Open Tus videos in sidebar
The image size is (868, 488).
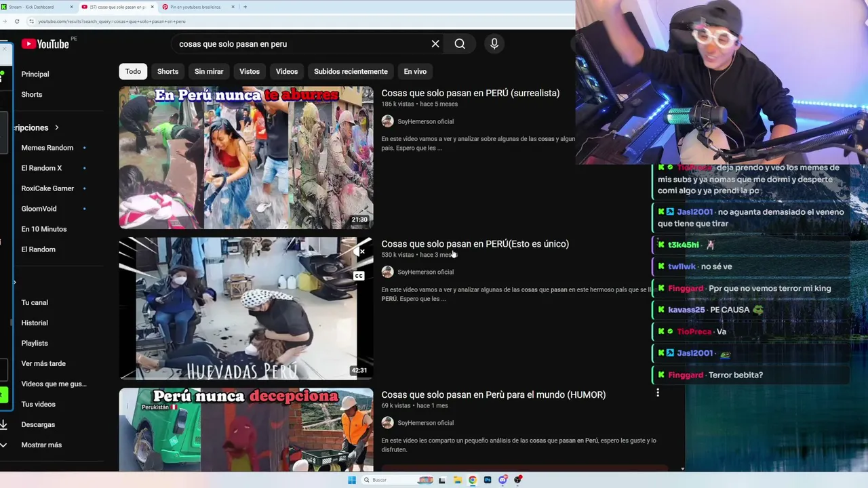pos(38,404)
